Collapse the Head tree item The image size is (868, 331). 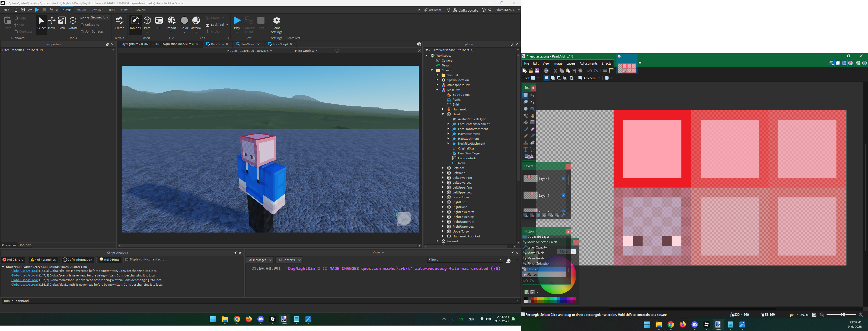tap(443, 114)
